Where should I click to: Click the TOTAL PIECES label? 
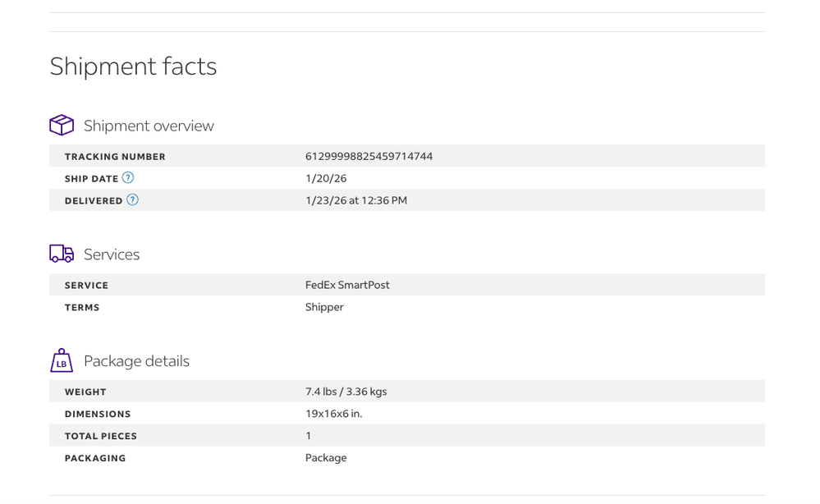101,436
